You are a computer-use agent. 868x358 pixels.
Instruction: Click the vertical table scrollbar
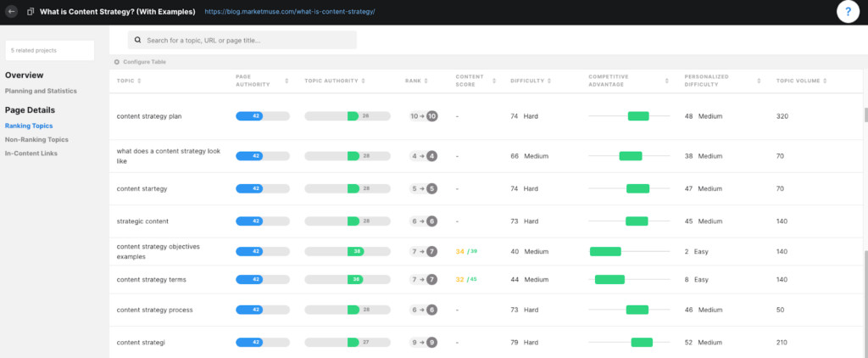[x=864, y=115]
